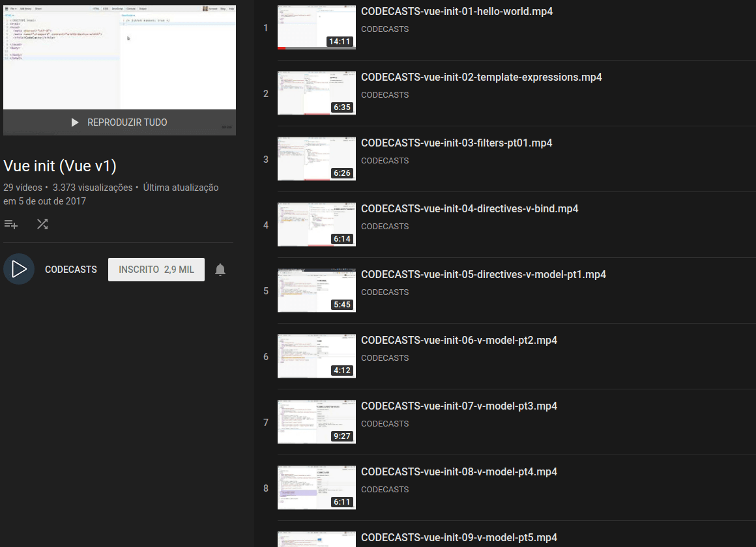Viewport: 756px width, 547px height.
Task: Open the CODECASTS channel name beside the avatar
Action: pyautogui.click(x=71, y=270)
